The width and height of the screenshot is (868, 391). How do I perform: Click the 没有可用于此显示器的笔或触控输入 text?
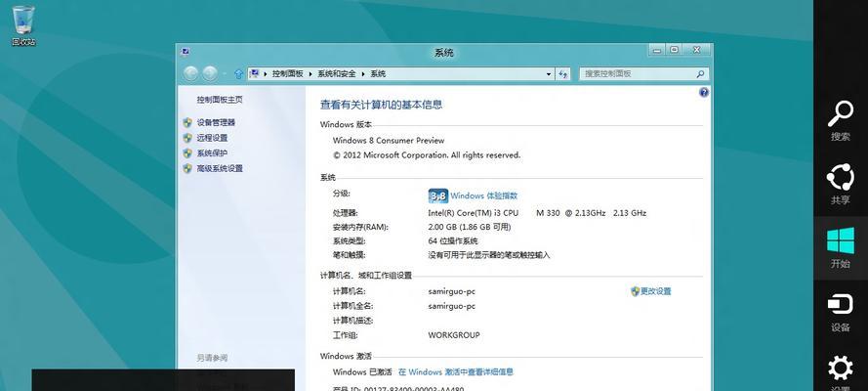click(x=489, y=255)
